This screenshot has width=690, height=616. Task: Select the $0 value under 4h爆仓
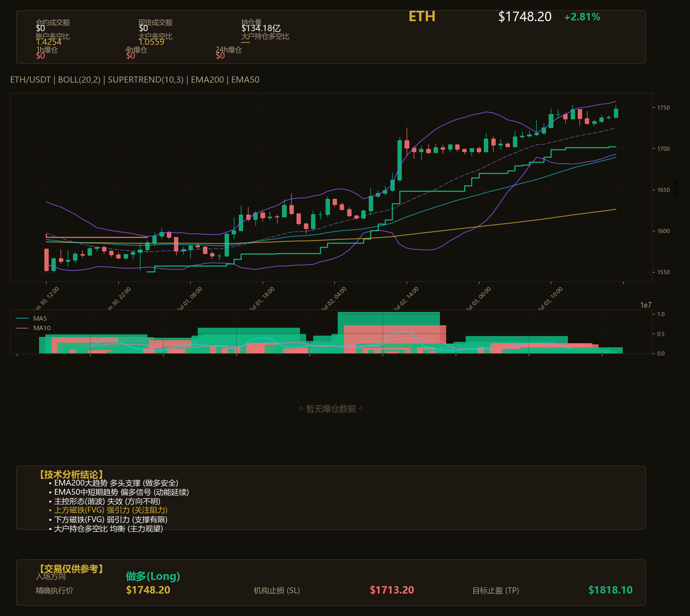click(130, 56)
